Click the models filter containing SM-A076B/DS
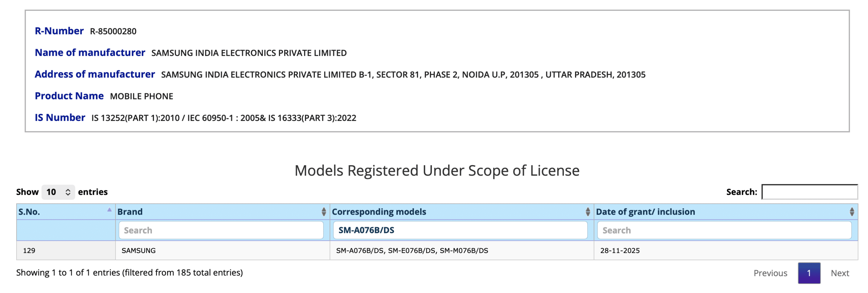This screenshot has width=868, height=293. pos(460,230)
